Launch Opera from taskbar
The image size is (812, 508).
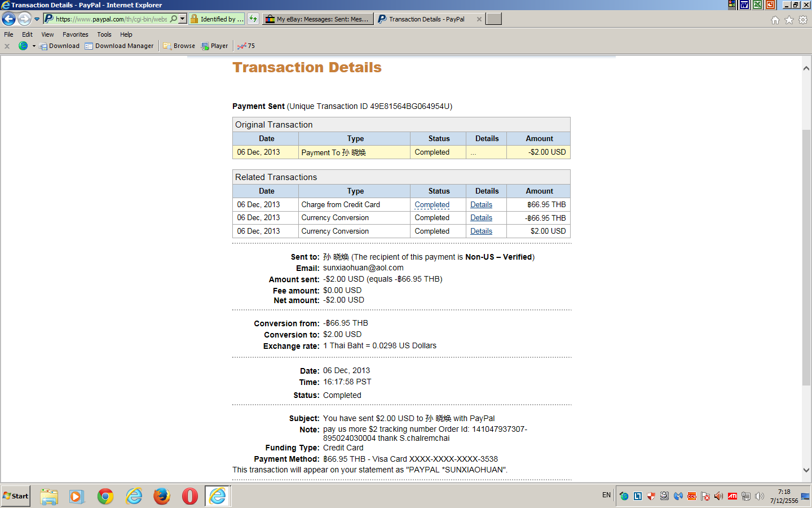(x=190, y=496)
